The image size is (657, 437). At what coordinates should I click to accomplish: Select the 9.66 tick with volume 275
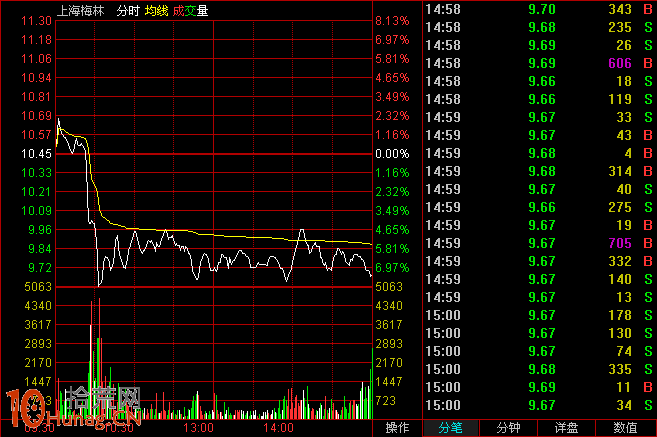pos(539,207)
